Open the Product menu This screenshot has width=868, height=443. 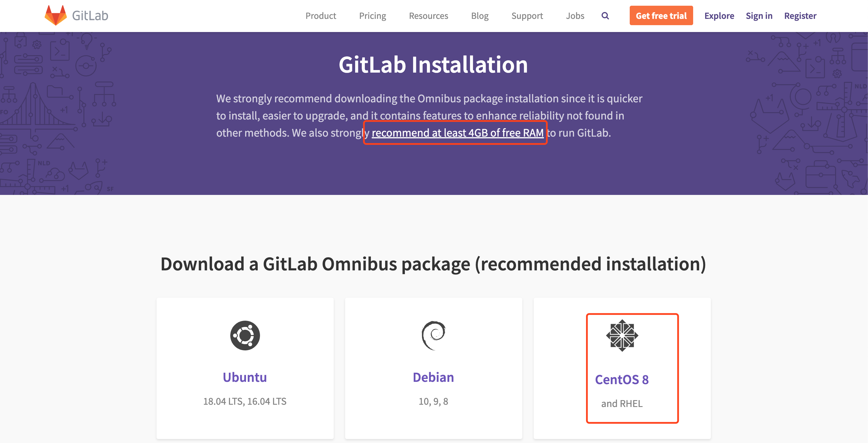point(321,15)
